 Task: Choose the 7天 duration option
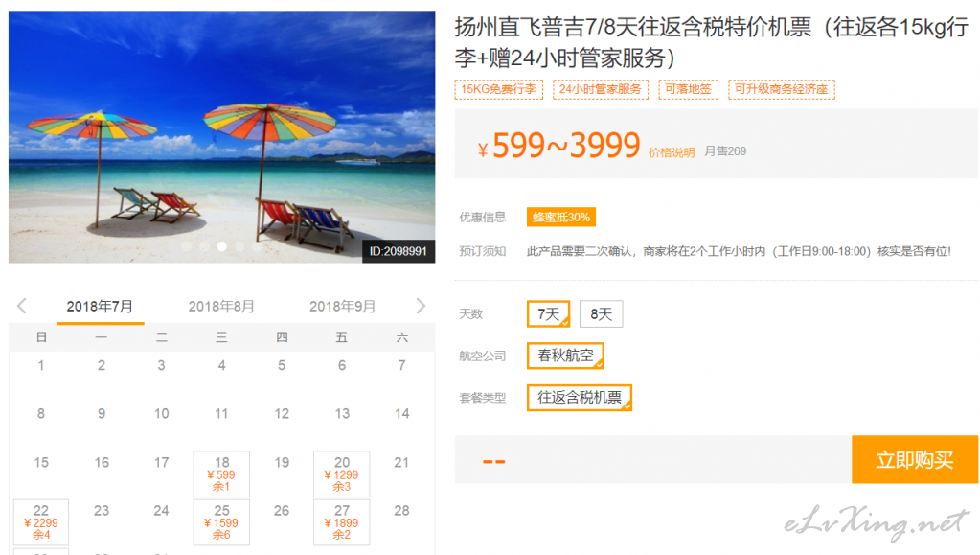(549, 314)
